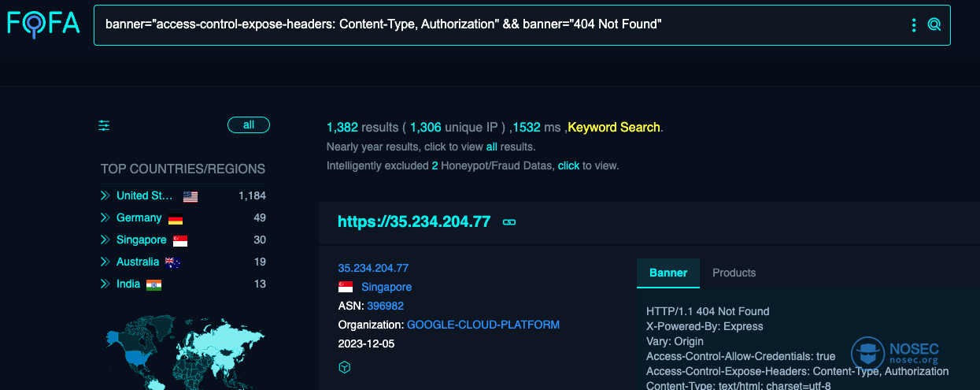Viewport: 980px width, 390px height.
Task: Click the FOFA logo
Action: pos(43,24)
